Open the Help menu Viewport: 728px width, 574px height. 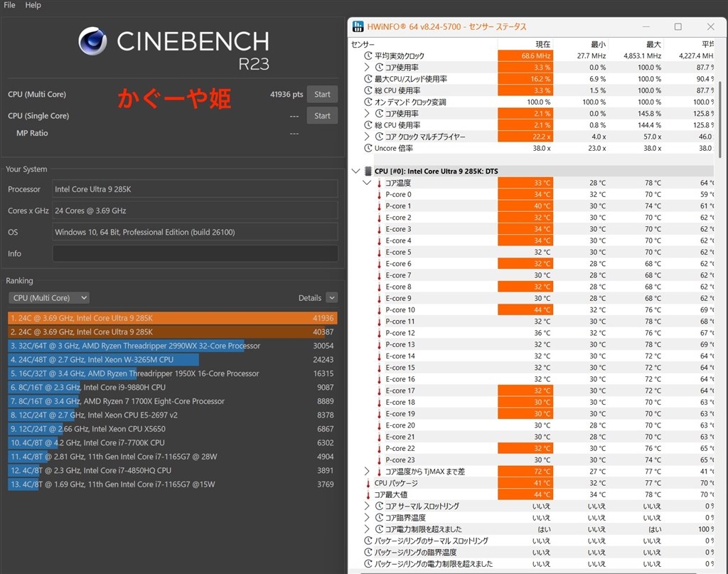pyautogui.click(x=32, y=5)
